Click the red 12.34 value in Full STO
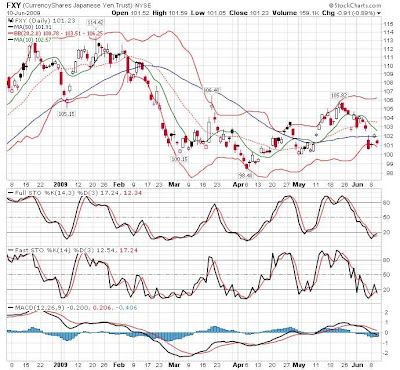The width and height of the screenshot is (400, 370). tap(132, 193)
